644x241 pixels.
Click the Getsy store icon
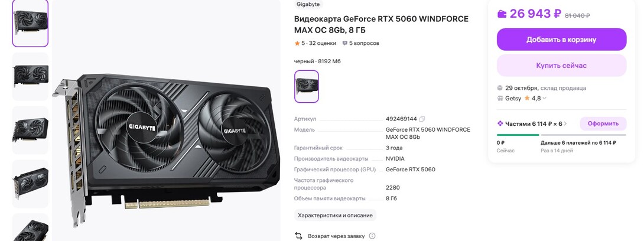(500, 99)
